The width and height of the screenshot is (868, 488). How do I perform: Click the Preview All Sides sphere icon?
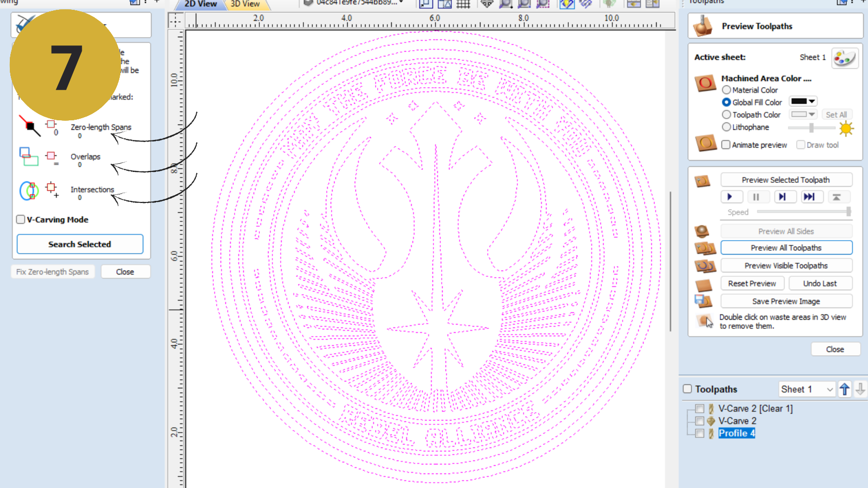pyautogui.click(x=702, y=231)
